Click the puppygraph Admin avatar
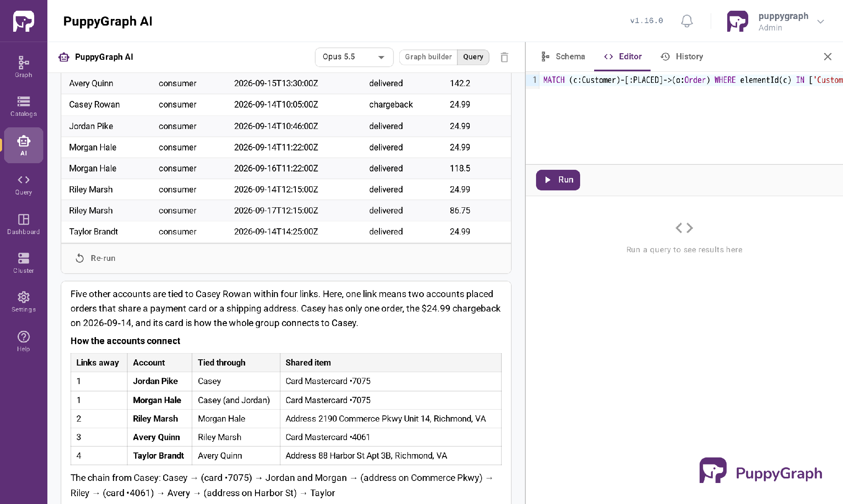 738,21
